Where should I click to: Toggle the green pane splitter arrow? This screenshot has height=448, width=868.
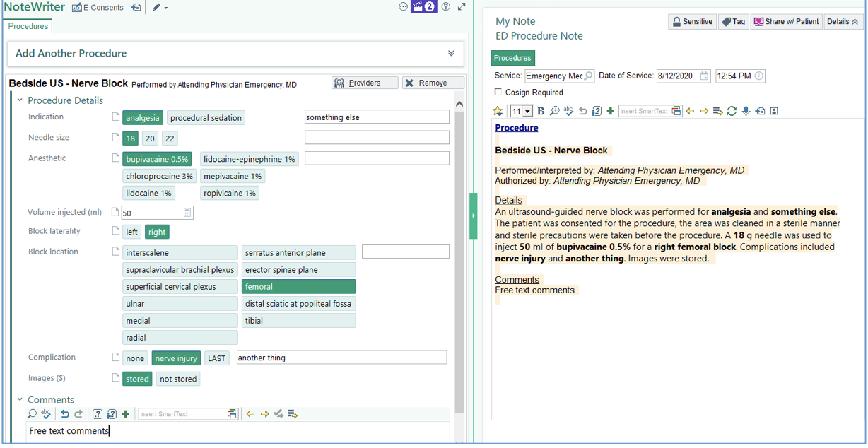(x=474, y=216)
